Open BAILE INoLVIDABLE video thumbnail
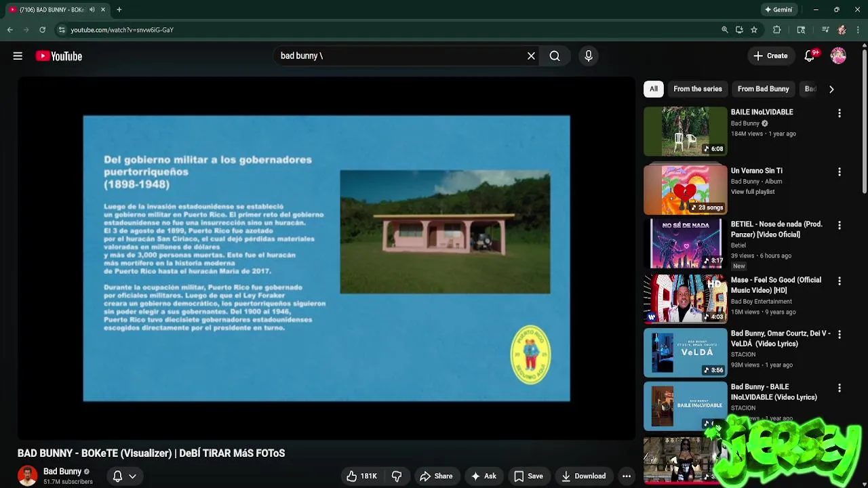Image resolution: width=868 pixels, height=488 pixels. tap(686, 131)
